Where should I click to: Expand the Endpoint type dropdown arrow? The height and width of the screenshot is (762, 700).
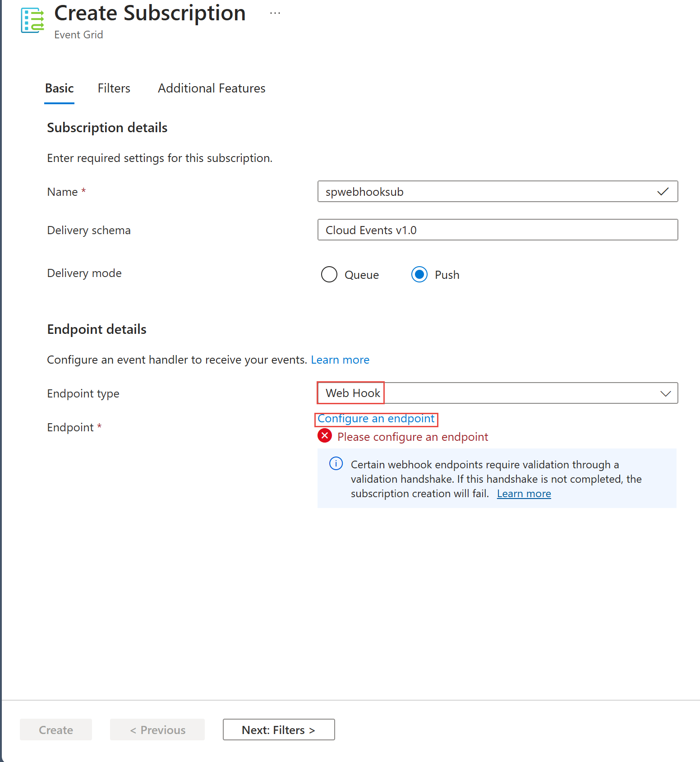(665, 393)
